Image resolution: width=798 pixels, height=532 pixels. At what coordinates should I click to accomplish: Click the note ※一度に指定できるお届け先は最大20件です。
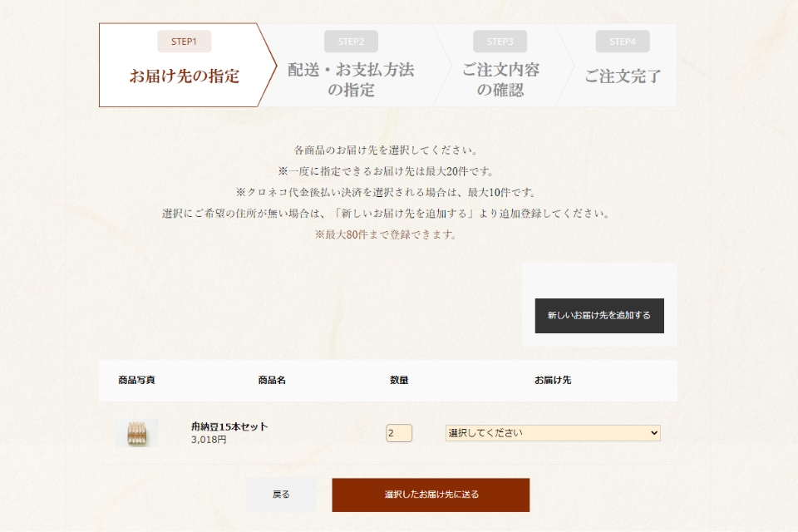pyautogui.click(x=387, y=171)
